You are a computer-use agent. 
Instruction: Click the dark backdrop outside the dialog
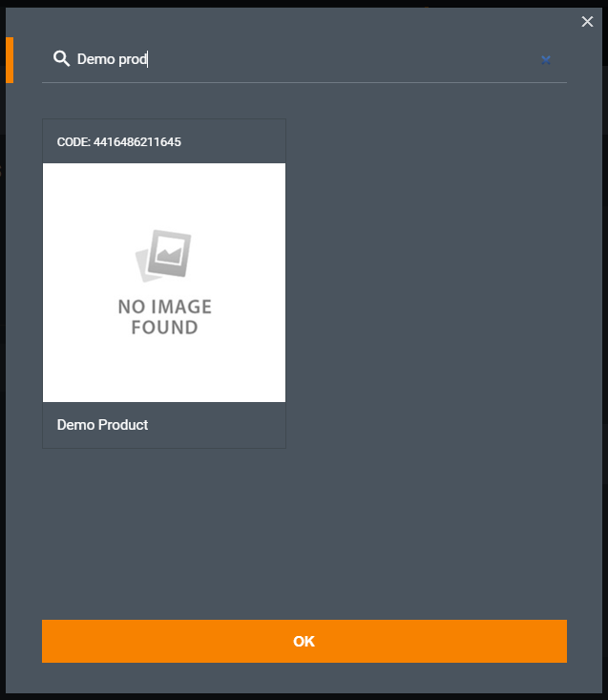click(2, 357)
